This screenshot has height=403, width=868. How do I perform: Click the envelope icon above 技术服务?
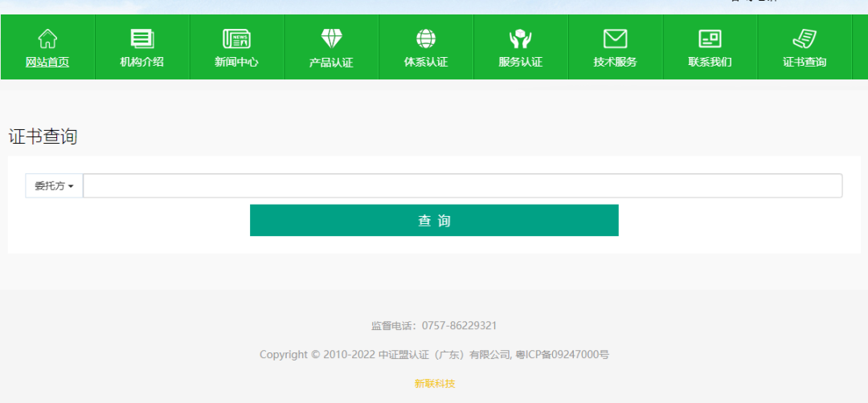point(615,38)
